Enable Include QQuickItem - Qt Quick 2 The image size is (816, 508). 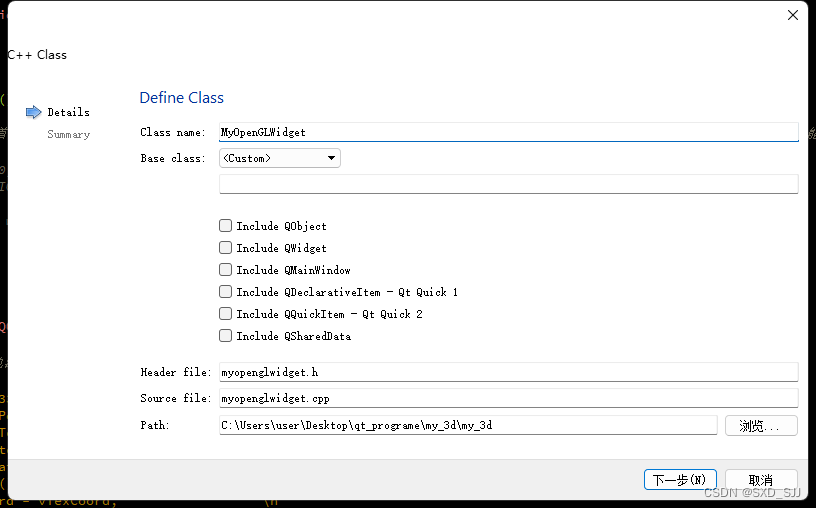(226, 314)
